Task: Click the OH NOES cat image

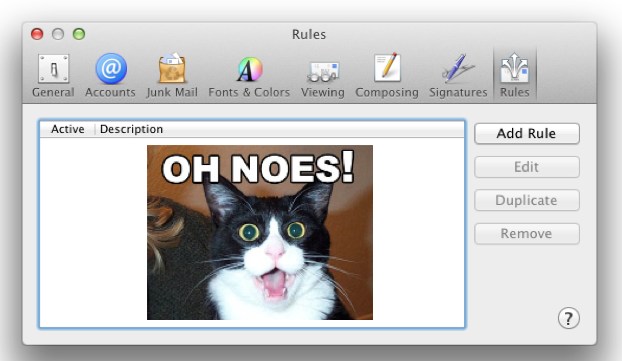Action: (x=260, y=232)
